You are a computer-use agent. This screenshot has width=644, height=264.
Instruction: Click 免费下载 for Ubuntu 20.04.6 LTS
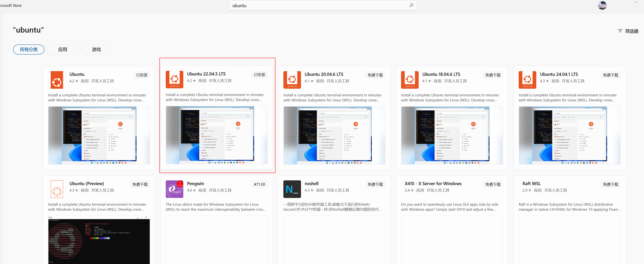click(375, 75)
